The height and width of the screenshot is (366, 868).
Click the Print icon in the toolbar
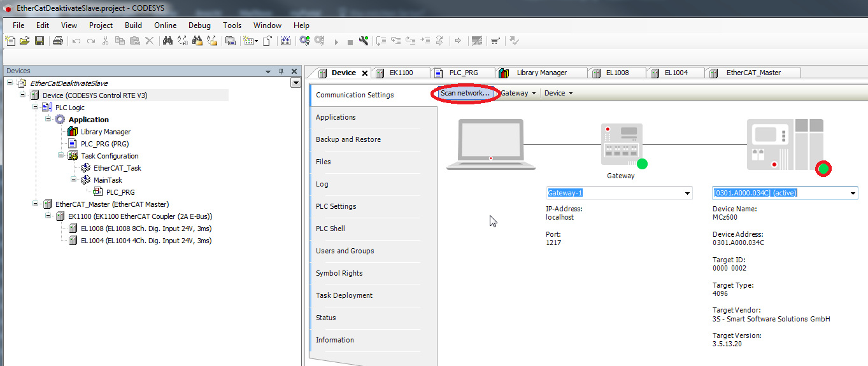[x=58, y=41]
